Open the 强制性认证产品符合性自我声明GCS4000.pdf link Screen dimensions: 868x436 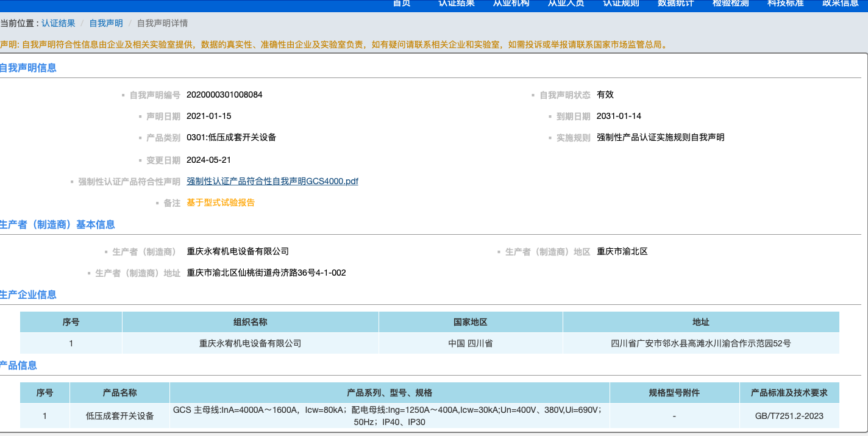(x=272, y=181)
